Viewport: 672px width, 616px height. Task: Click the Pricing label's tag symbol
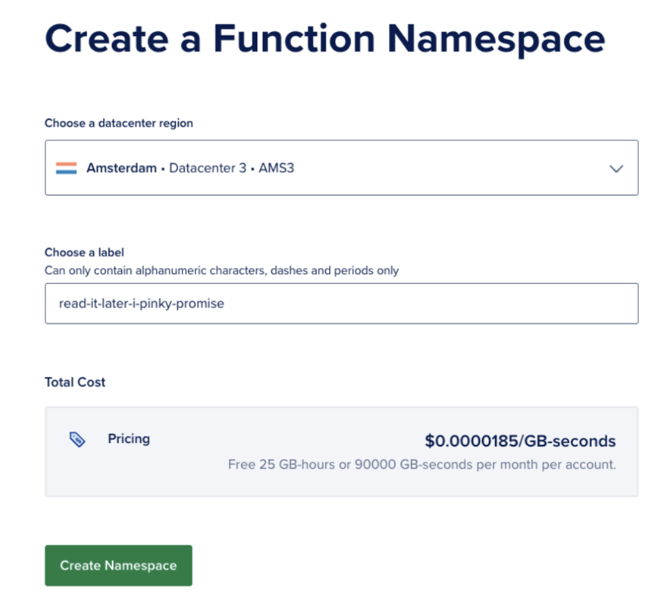pos(78,439)
